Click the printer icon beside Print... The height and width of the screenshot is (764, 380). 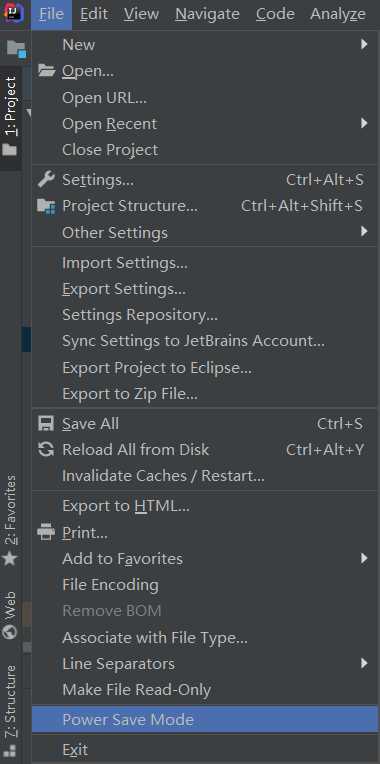[46, 533]
